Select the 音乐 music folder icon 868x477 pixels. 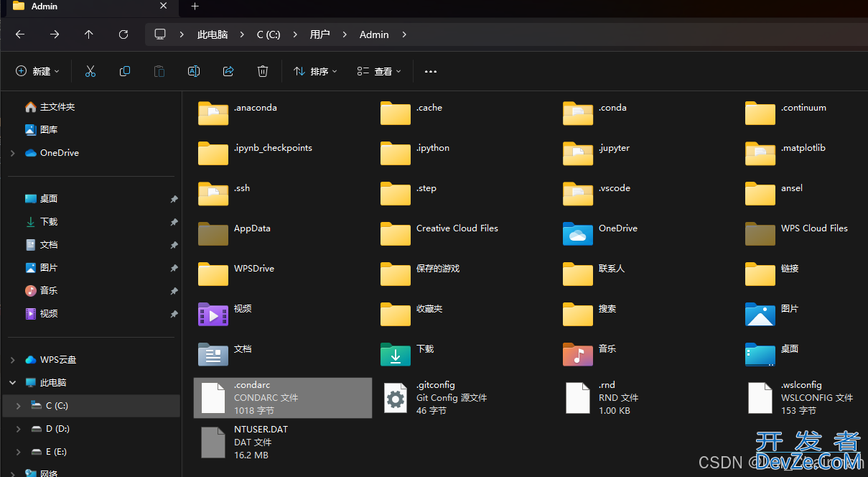(578, 354)
